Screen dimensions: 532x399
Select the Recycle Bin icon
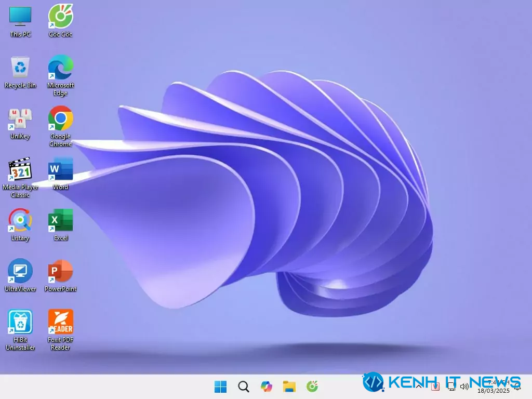click(20, 72)
